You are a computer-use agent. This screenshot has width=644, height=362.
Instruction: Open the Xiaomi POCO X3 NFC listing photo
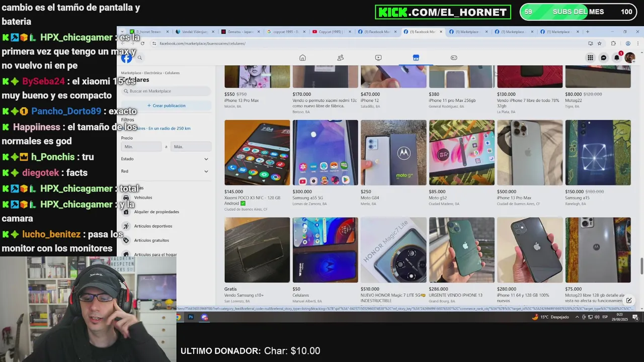click(x=257, y=152)
